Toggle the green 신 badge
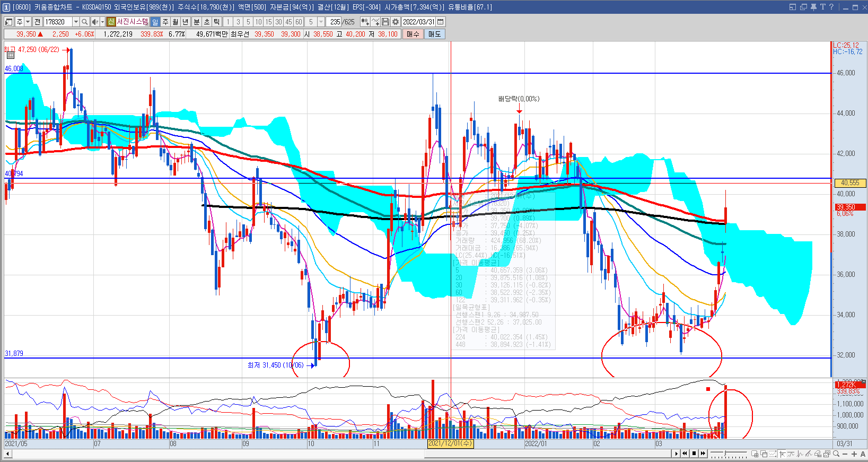The height and width of the screenshot is (462, 868). 111,22
